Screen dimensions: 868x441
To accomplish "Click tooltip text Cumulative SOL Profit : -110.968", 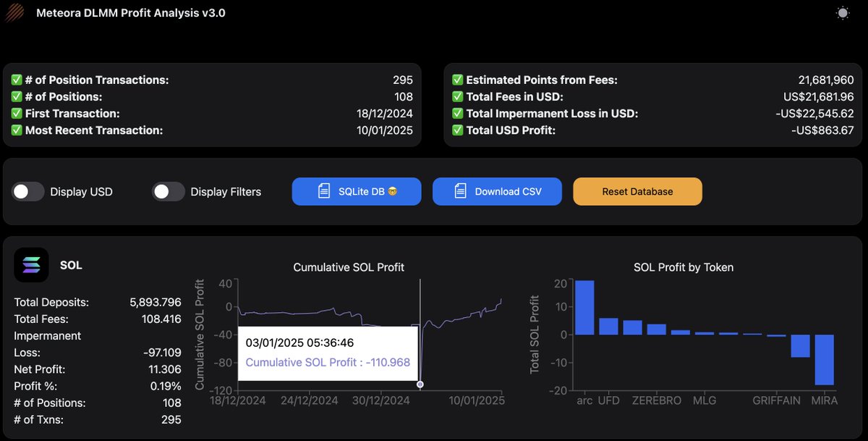I will pyautogui.click(x=328, y=362).
